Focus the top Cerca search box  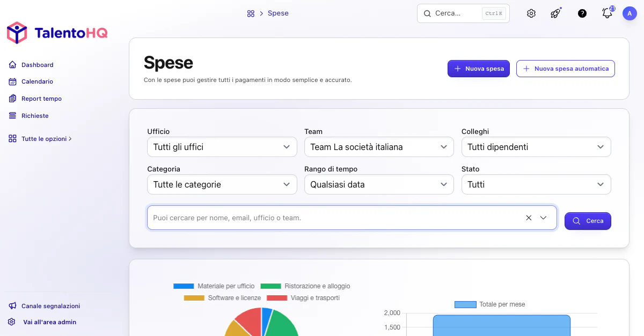coord(463,13)
